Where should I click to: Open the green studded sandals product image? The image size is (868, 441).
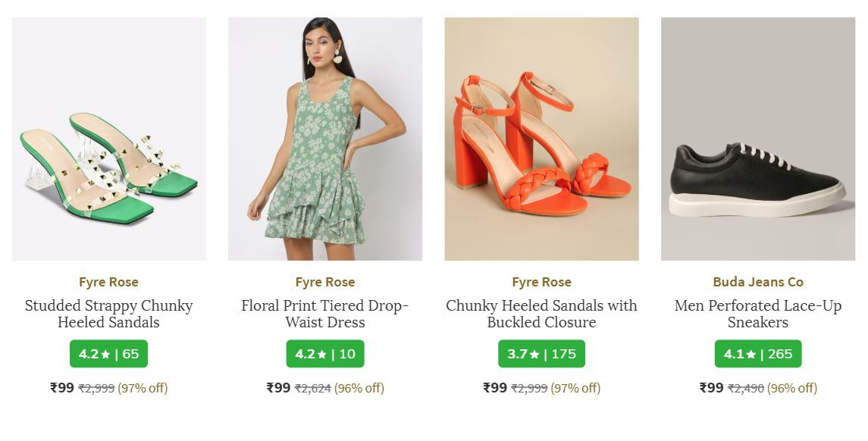tap(108, 139)
